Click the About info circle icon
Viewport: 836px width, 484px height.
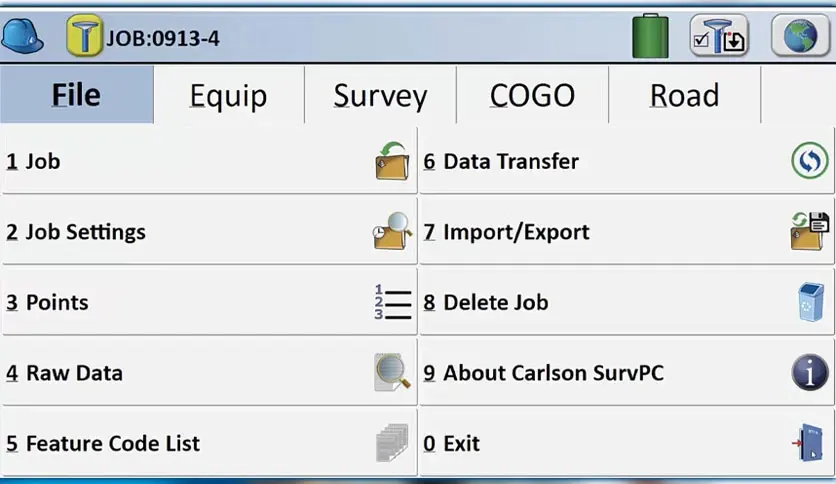tap(810, 372)
